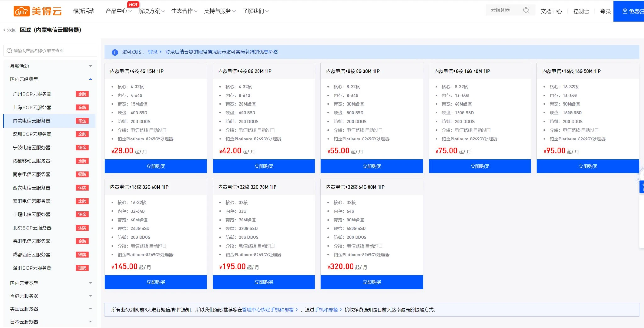Buy the 32核 64G 80M plan at ¥320.00
644x328 pixels.
click(372, 282)
